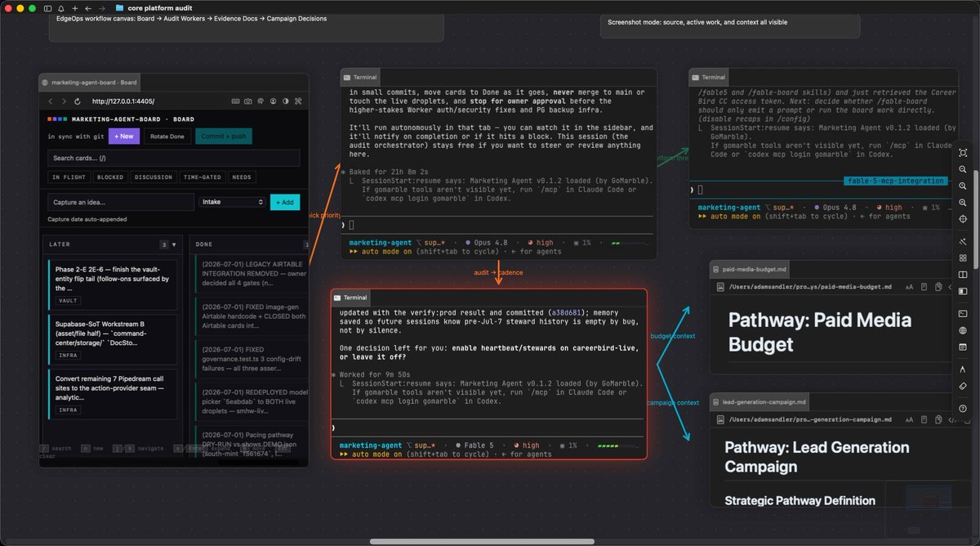Reload the board browser page
The image size is (980, 546).
click(77, 101)
